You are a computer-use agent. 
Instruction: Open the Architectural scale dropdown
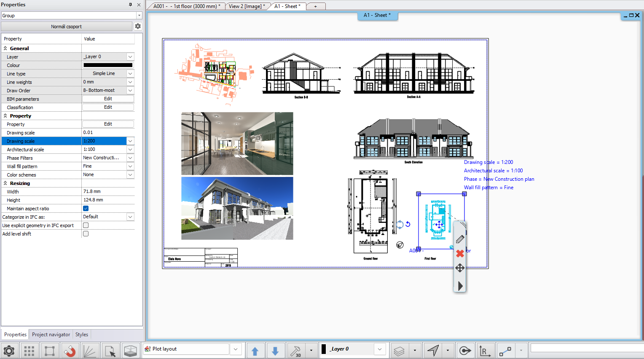[x=130, y=149]
